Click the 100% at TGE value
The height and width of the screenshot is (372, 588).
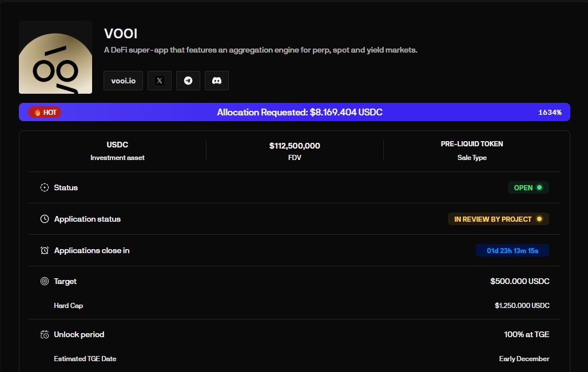click(526, 334)
